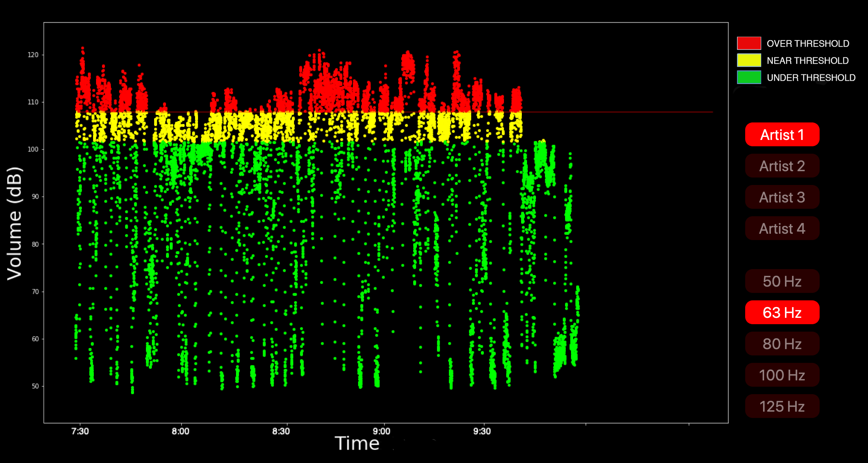Image resolution: width=868 pixels, height=463 pixels.
Task: Click the Near Threshold legend label
Action: pyautogui.click(x=807, y=61)
